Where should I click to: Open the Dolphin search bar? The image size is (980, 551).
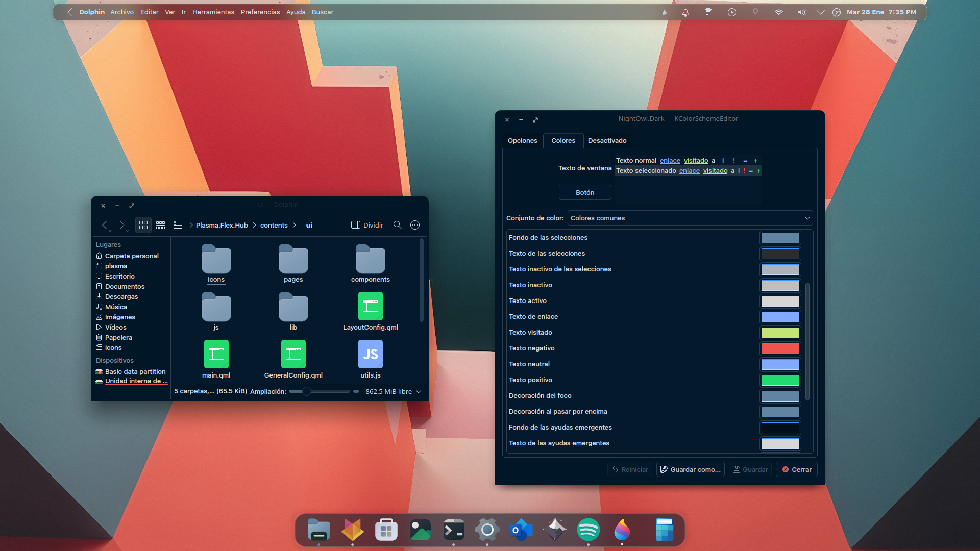[x=397, y=225]
